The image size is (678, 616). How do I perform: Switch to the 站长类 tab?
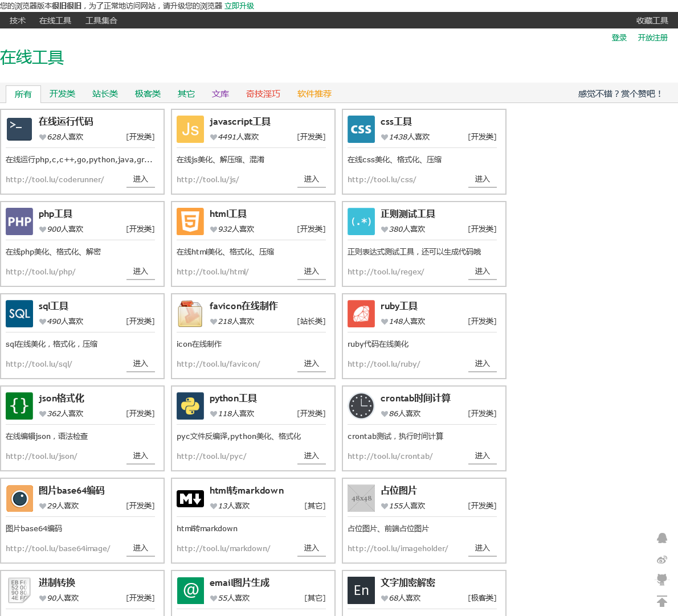tap(105, 94)
